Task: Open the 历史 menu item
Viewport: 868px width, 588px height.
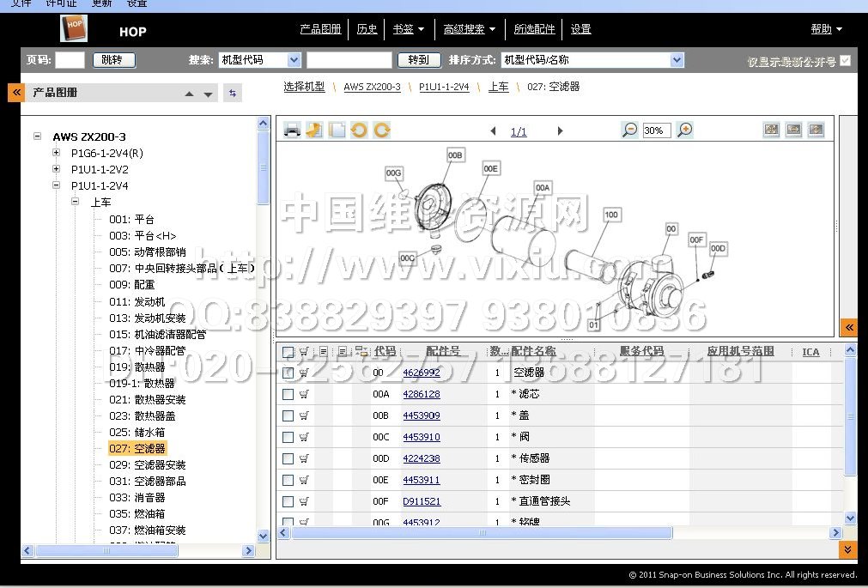Action: (367, 29)
